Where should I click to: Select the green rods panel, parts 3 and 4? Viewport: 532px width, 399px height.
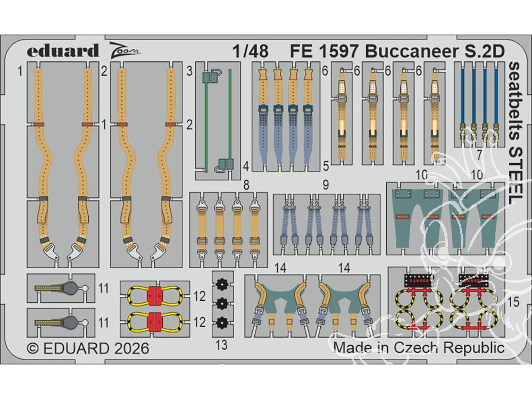[218, 121]
